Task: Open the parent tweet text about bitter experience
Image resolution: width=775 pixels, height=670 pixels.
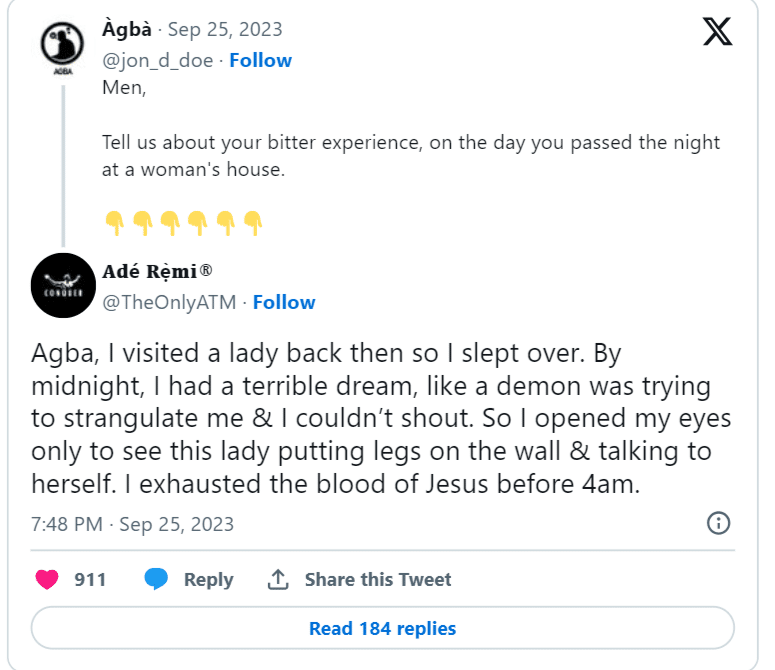Action: click(x=410, y=156)
